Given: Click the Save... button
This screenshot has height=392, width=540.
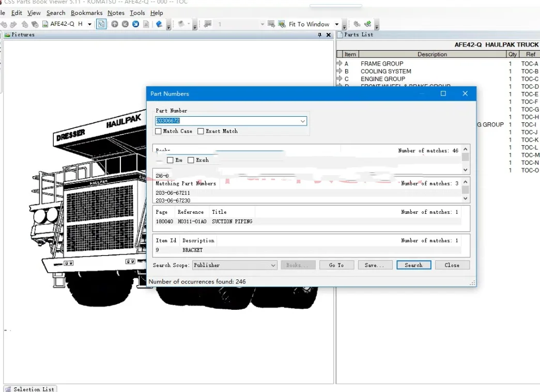Looking at the screenshot, I should (375, 265).
